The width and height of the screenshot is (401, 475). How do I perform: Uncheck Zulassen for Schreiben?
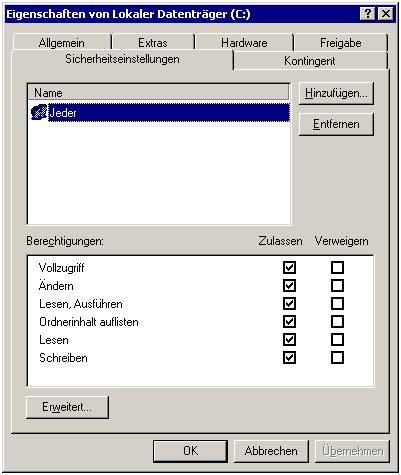click(289, 358)
